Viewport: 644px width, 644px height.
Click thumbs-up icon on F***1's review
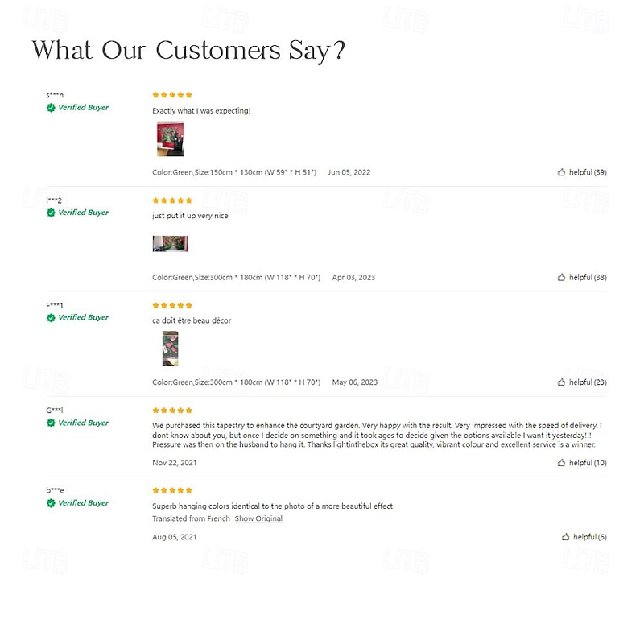point(561,382)
